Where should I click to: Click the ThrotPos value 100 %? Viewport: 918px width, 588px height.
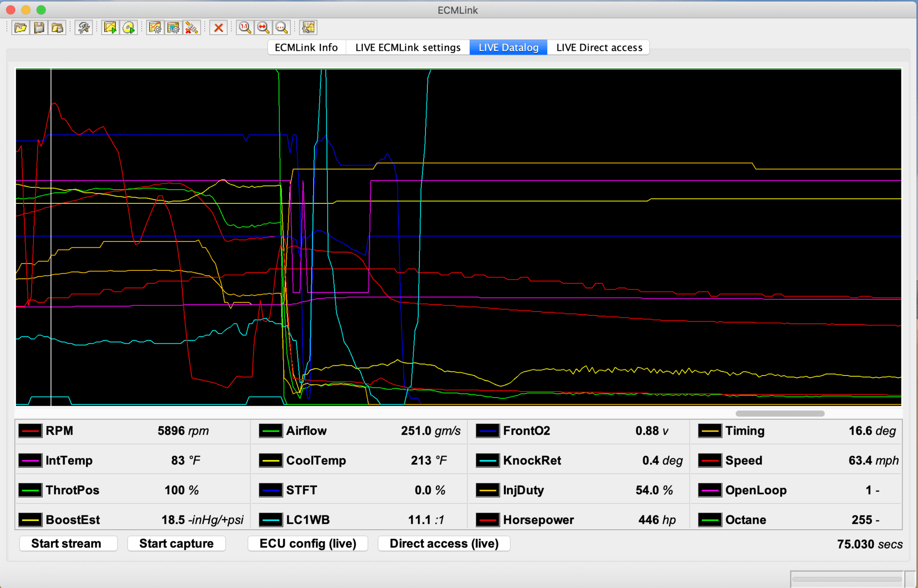(x=182, y=490)
